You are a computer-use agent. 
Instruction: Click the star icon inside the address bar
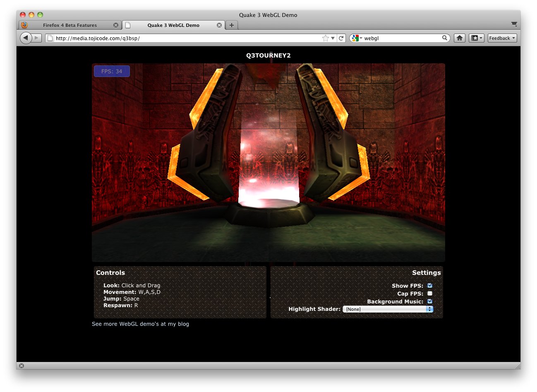[326, 38]
